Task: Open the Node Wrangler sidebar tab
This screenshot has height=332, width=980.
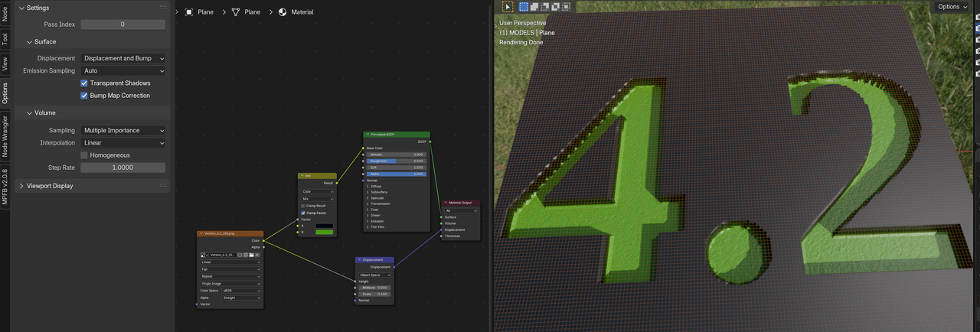Action: pos(5,136)
